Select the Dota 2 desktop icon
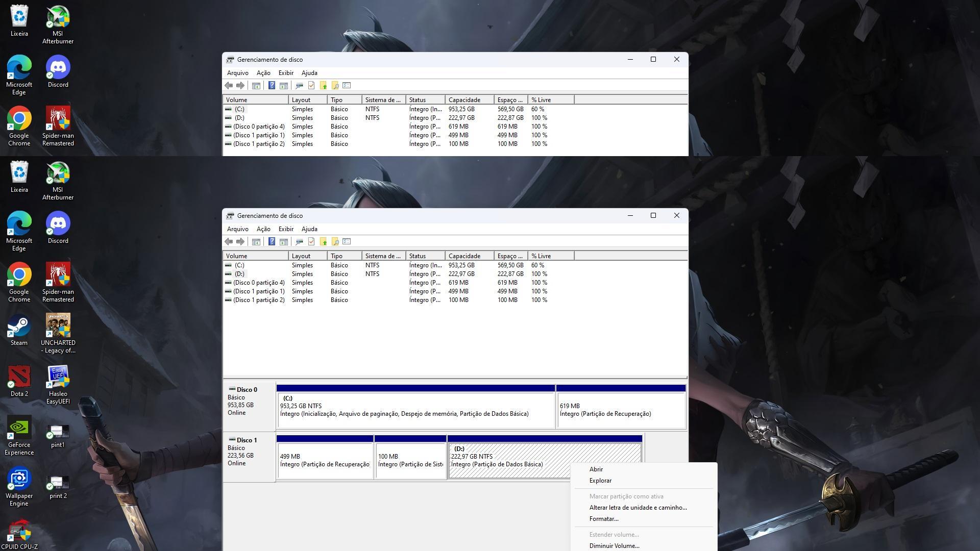980x551 pixels. 19,382
